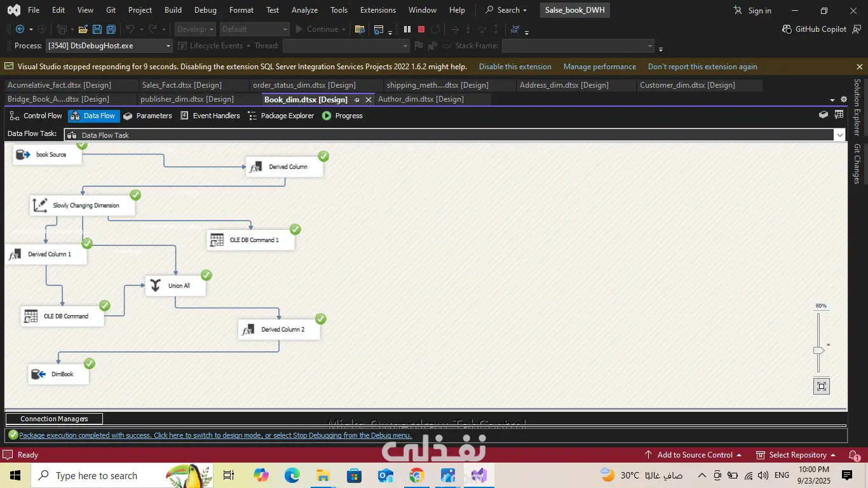The width and height of the screenshot is (868, 488).
Task: Expand the Data Flow Task dropdown
Action: coord(839,135)
